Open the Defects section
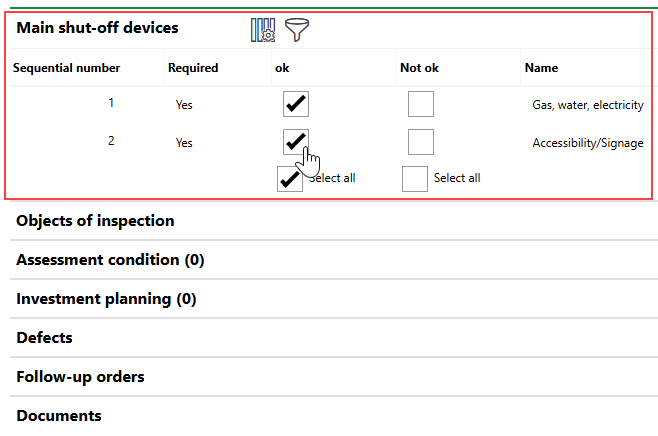The height and width of the screenshot is (436, 658). click(x=44, y=338)
